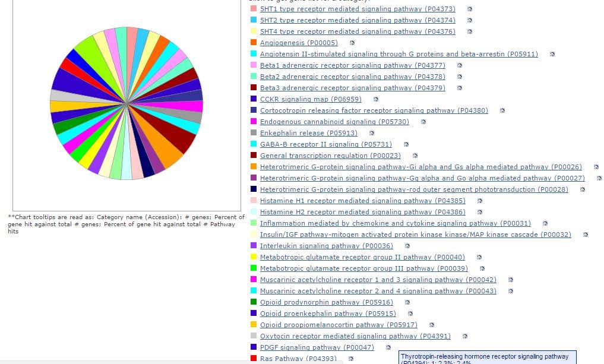Viewport: 604px width, 364px height.
Task: Open the PDGF signaling pathway (P00047) link
Action: [x=317, y=347]
